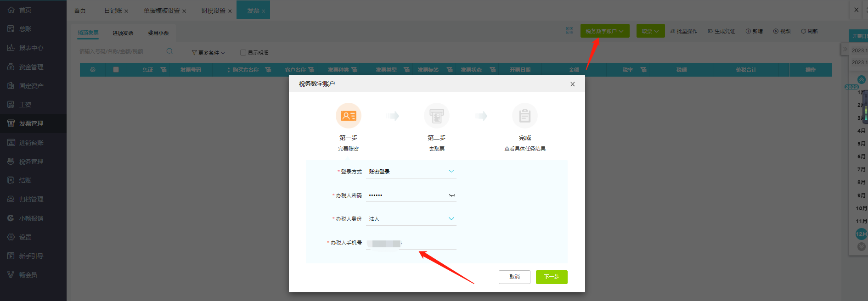Enable the 显示明细 checkbox
Viewport: 868px width, 301px height.
click(x=243, y=53)
